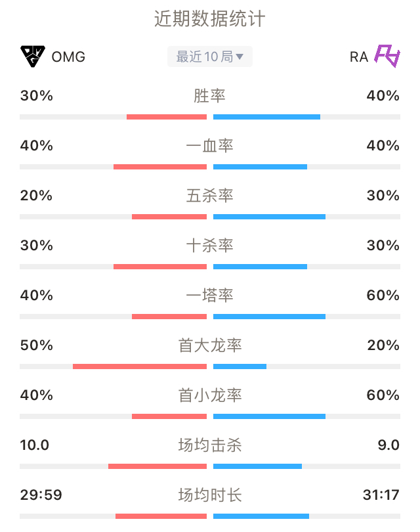
Task: Click the purple RA team logo
Action: [387, 56]
